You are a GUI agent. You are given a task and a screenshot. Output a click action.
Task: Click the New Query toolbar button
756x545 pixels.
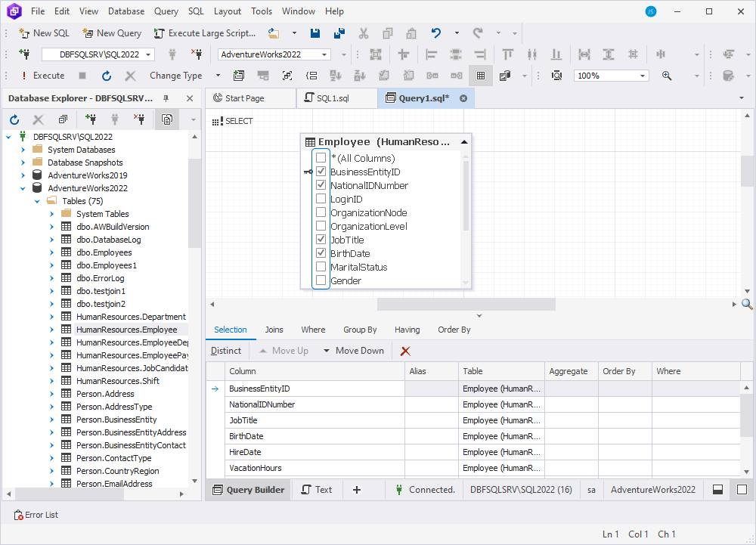click(112, 33)
